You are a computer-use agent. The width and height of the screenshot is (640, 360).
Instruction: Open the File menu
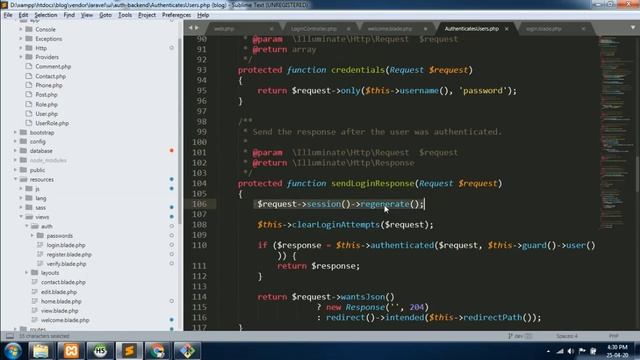(x=8, y=15)
